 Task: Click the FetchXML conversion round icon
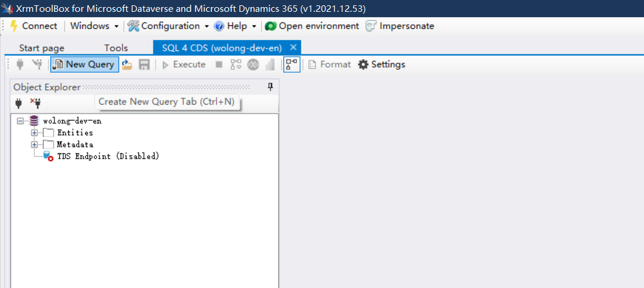[253, 64]
